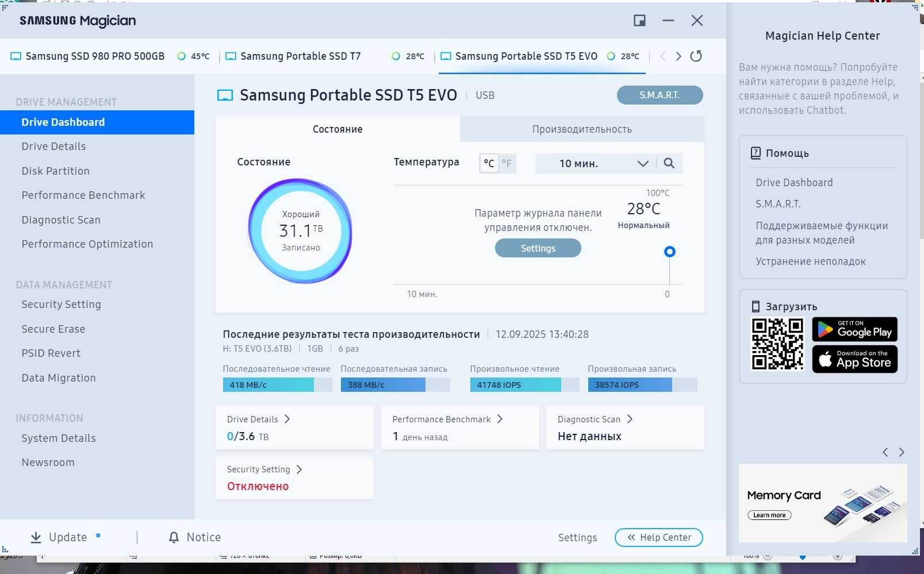The width and height of the screenshot is (924, 574).
Task: Open App Store download badge
Action: [854, 359]
